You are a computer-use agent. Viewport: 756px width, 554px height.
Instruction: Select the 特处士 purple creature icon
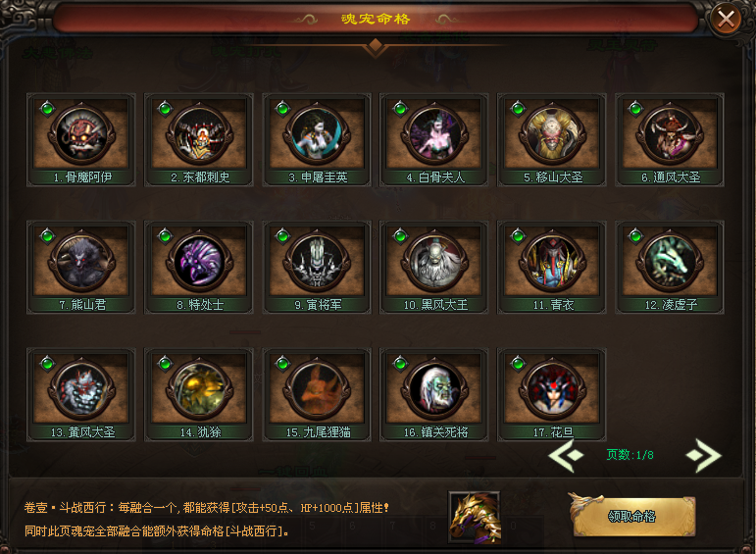200,263
